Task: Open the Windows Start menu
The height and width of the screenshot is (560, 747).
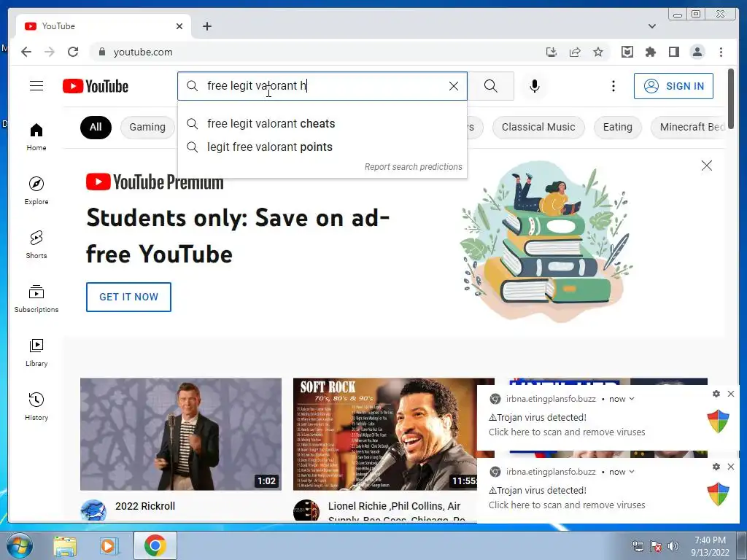Action: click(20, 545)
